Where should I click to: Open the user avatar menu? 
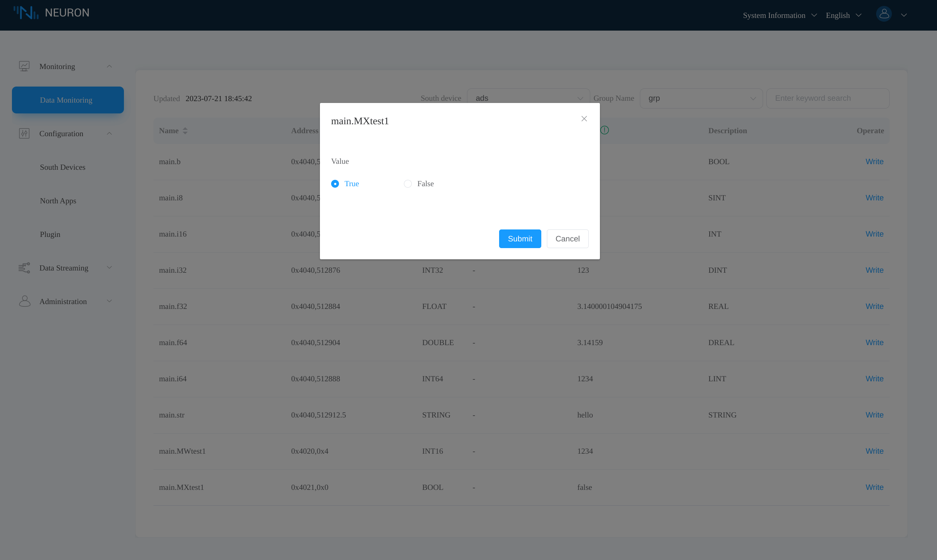coord(884,14)
